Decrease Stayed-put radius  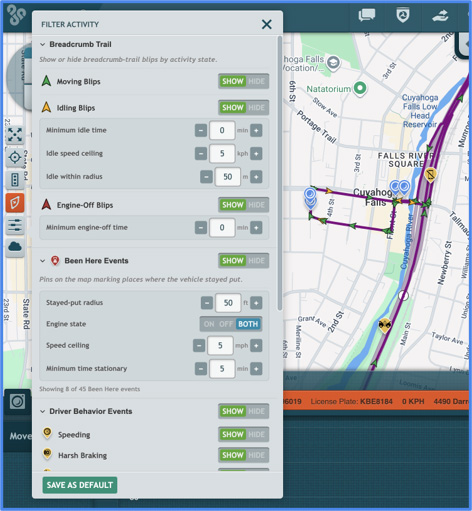(x=207, y=303)
